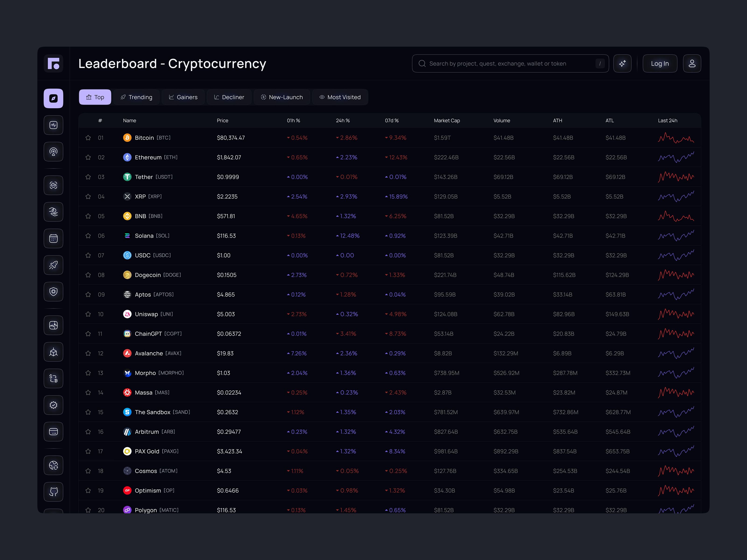This screenshot has height=560, width=747.
Task: Click the $1.59T market cap value
Action: pos(442,138)
